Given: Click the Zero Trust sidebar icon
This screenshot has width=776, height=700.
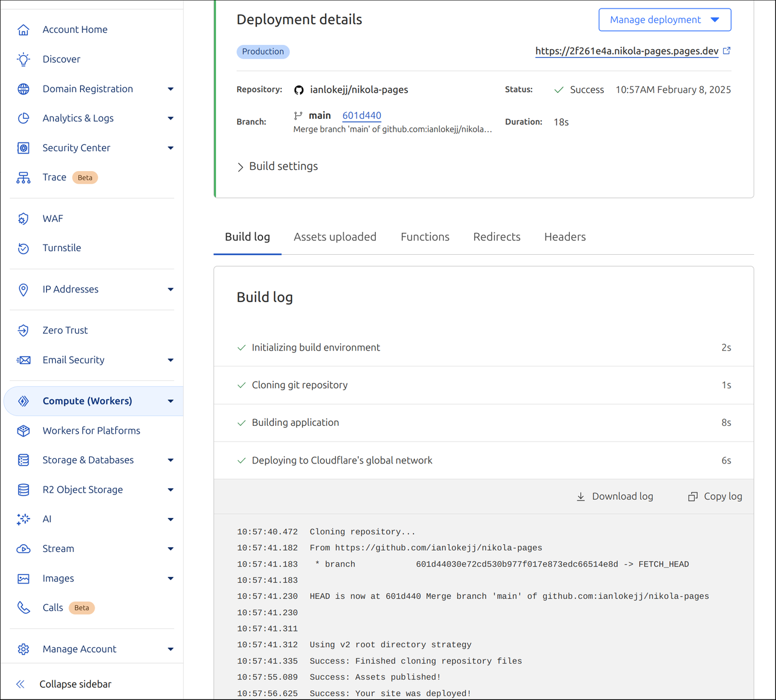Looking at the screenshot, I should [x=23, y=330].
